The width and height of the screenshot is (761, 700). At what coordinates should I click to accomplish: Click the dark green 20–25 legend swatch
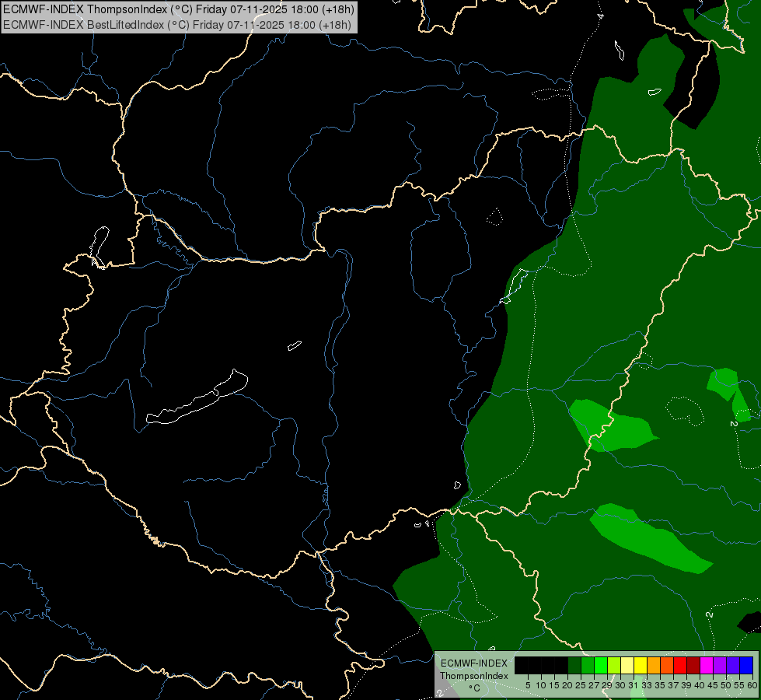coord(574,665)
